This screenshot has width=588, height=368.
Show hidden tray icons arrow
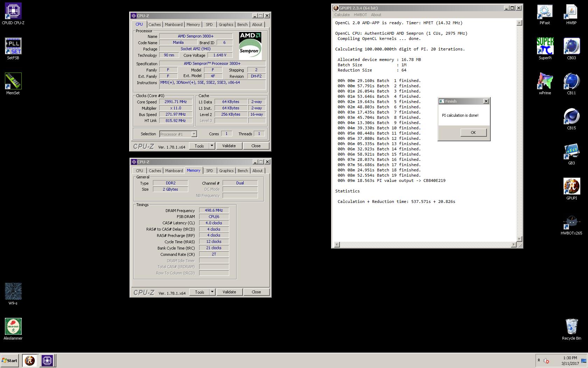coord(539,360)
